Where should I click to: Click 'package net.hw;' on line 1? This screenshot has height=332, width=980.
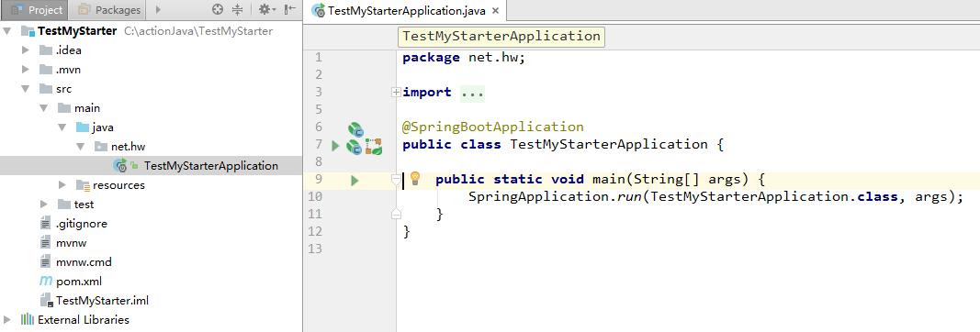[465, 58]
